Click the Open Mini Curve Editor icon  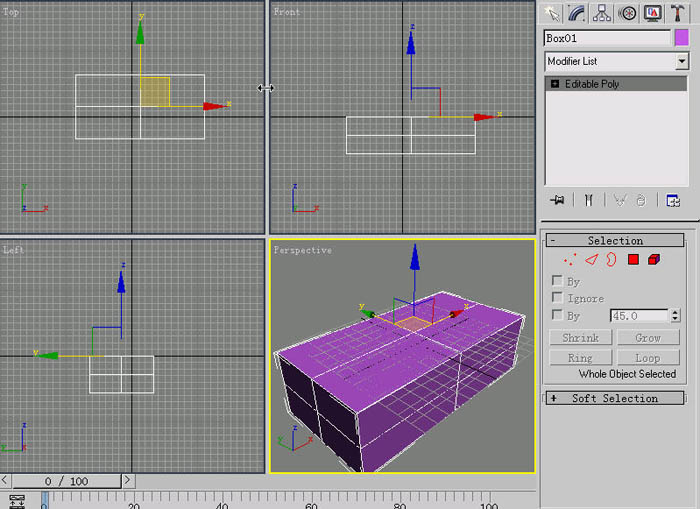point(17,501)
